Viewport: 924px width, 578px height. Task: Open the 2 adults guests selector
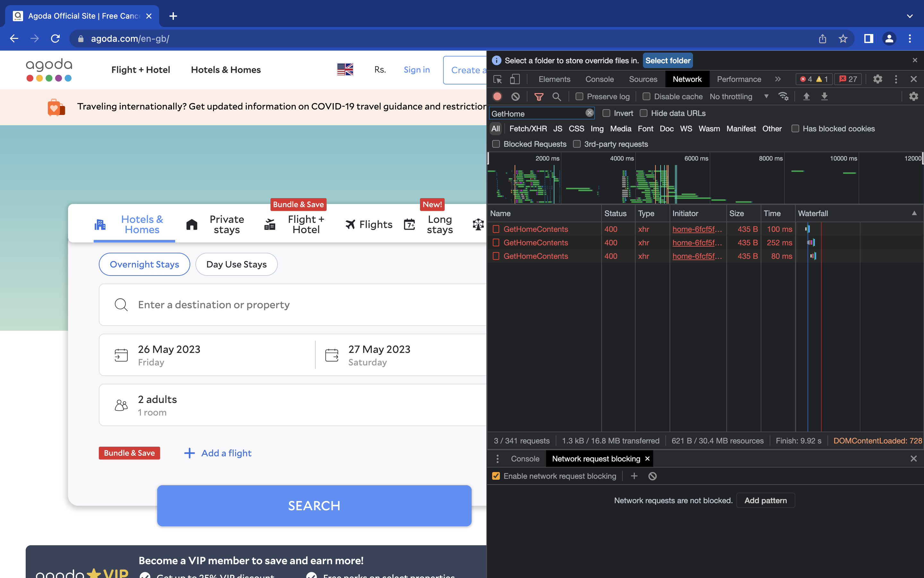pyautogui.click(x=293, y=405)
